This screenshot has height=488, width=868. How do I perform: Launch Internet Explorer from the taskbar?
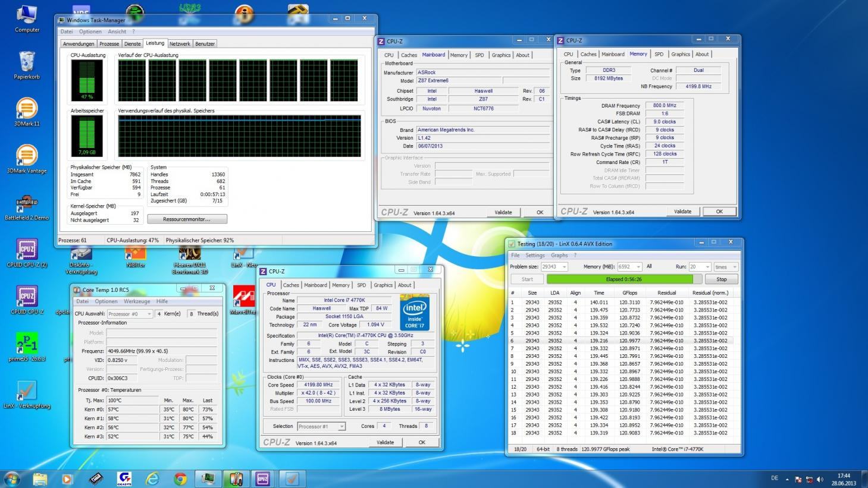tap(152, 478)
